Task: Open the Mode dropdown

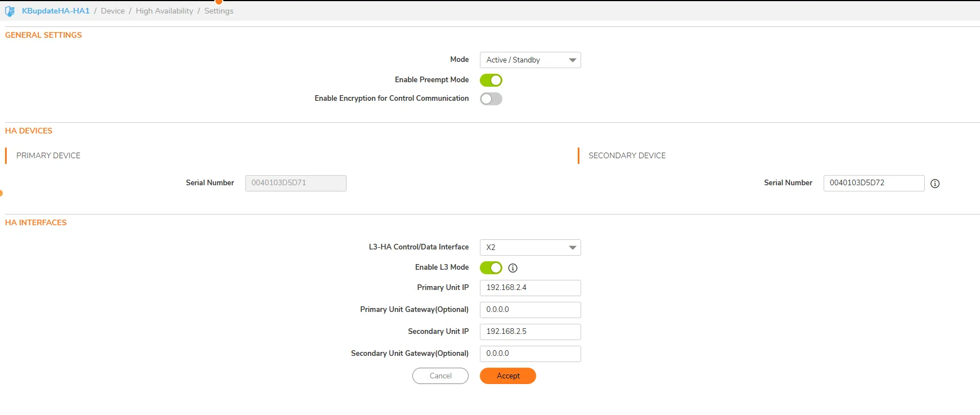Action: (x=530, y=60)
